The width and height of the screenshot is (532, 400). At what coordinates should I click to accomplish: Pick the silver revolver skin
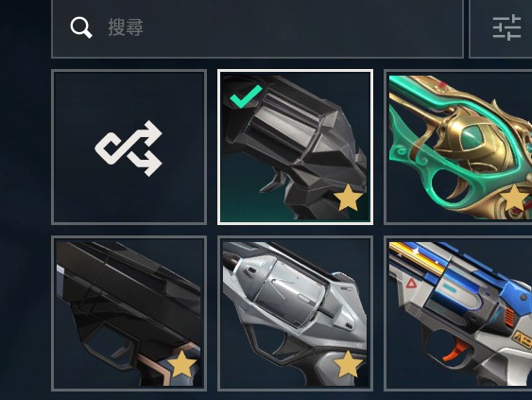point(295,313)
